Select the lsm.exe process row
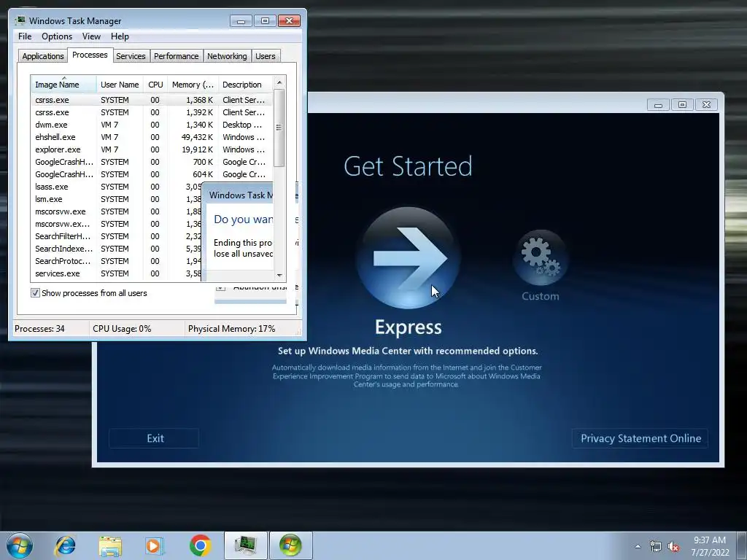Screen dimensions: 747x560 point(117,199)
